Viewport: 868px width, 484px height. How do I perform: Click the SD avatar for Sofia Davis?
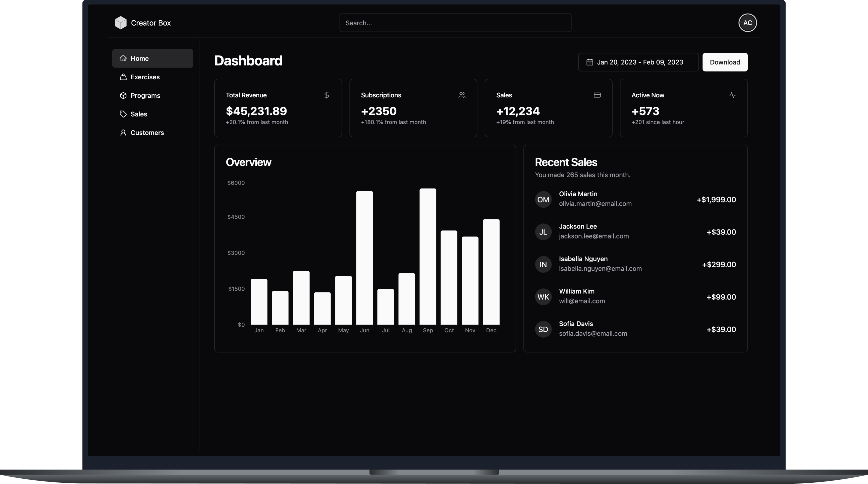[543, 329]
